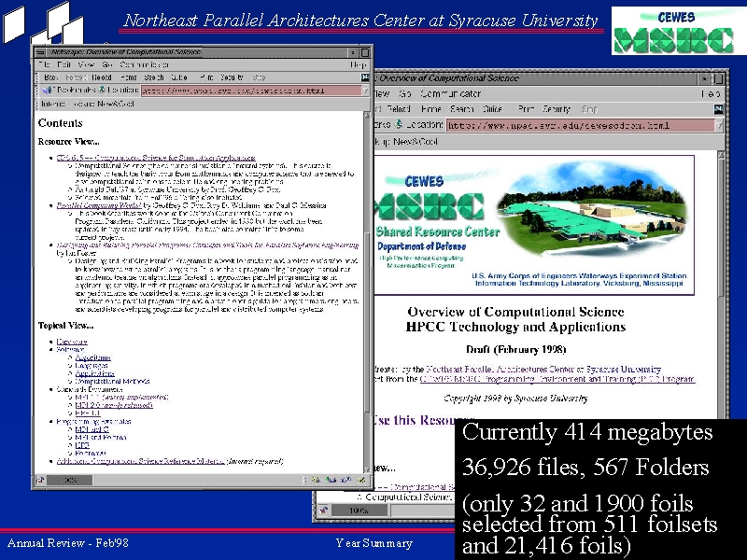The height and width of the screenshot is (560, 747).
Task: Click Security in the left window toolbar
Action: [232, 77]
